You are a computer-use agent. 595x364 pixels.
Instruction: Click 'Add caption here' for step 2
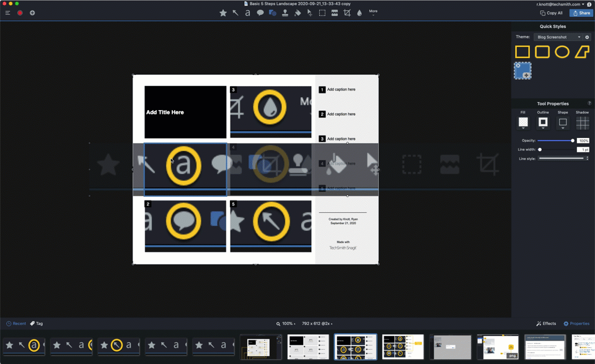tap(341, 114)
